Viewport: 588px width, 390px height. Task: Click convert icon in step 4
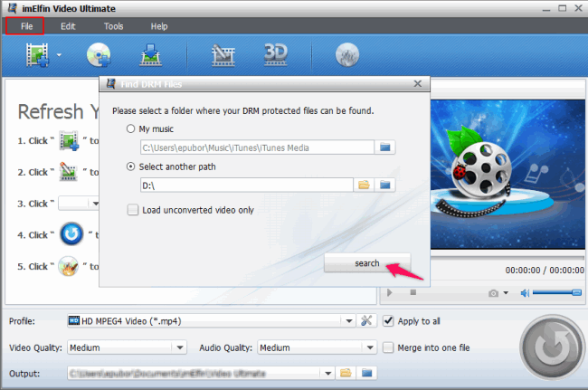[71, 234]
